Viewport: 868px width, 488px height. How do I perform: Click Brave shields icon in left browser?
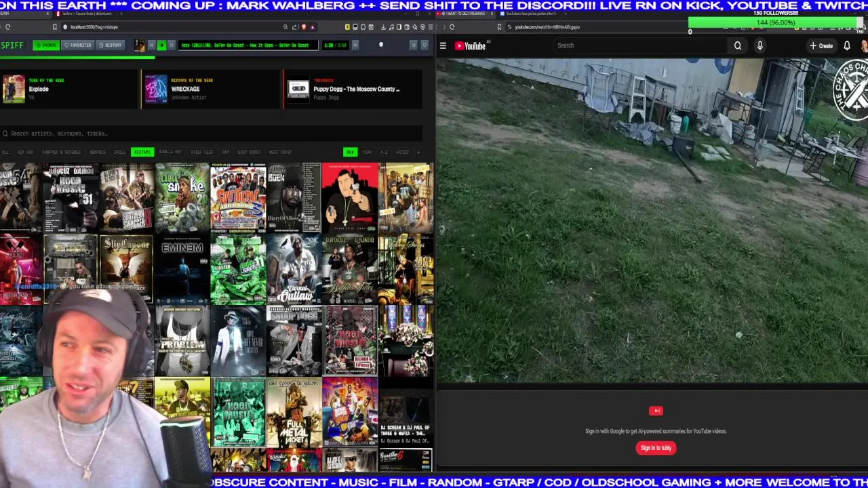303,27
